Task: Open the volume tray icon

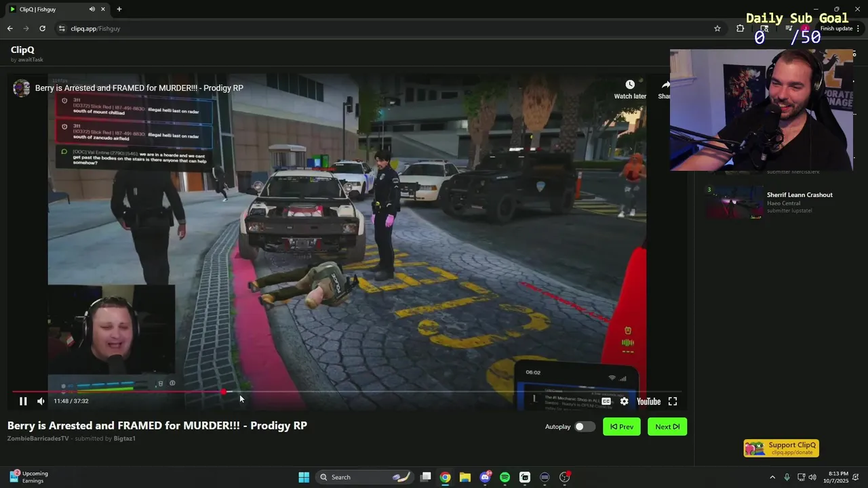Action: click(812, 477)
